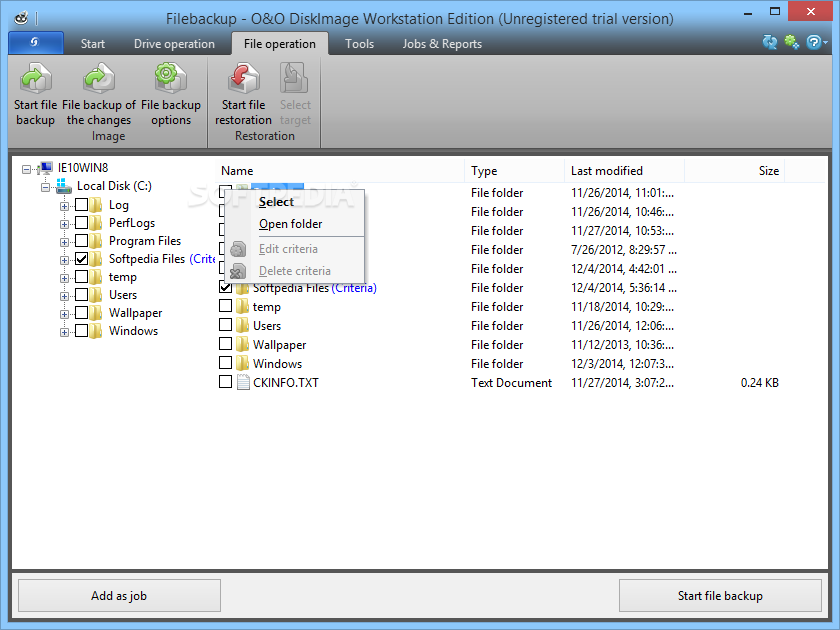Screen dimensions: 840x630
Task: Collapse the Local Disk (C:) node
Action: coord(46,188)
